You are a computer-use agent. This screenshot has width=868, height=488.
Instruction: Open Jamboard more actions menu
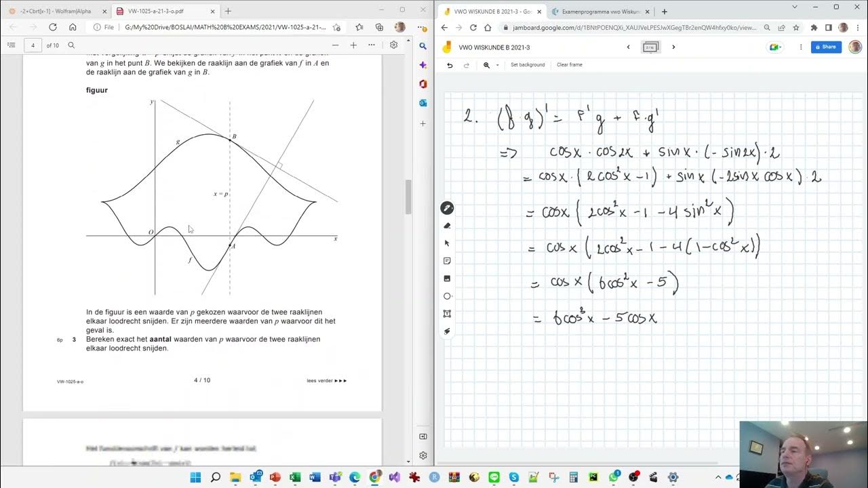pos(801,47)
